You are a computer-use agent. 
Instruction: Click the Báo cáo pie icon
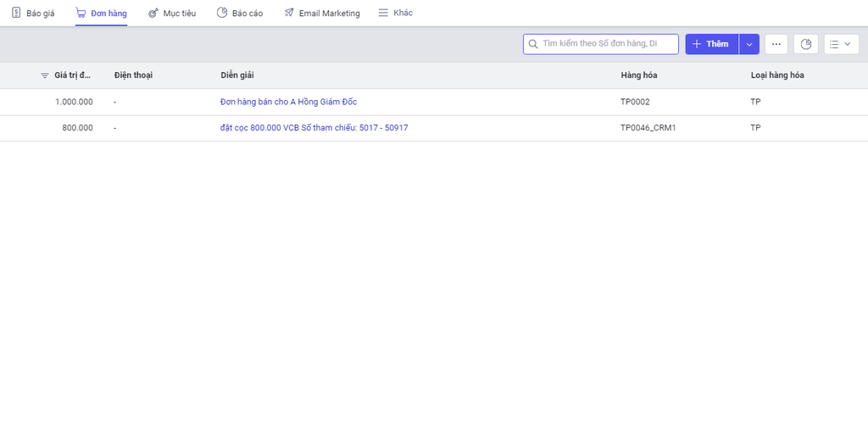(222, 13)
